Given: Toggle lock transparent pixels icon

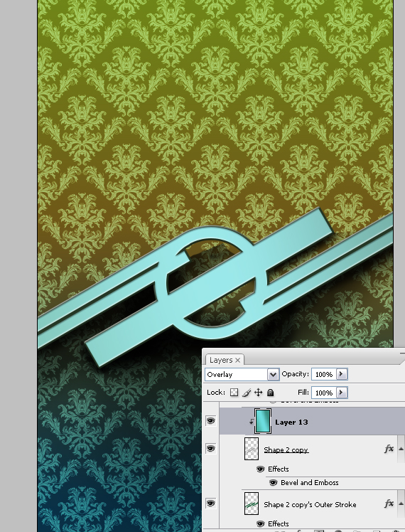Looking at the screenshot, I should 234,393.
